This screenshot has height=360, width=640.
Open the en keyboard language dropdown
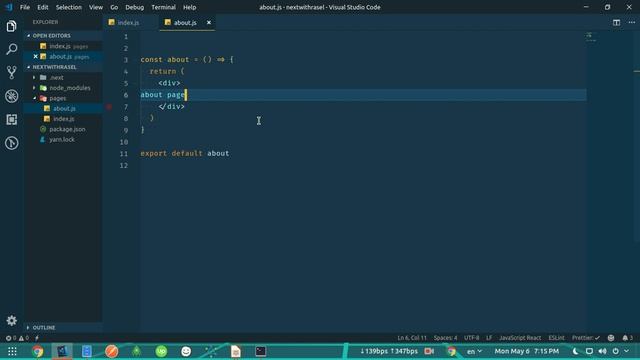(474, 351)
